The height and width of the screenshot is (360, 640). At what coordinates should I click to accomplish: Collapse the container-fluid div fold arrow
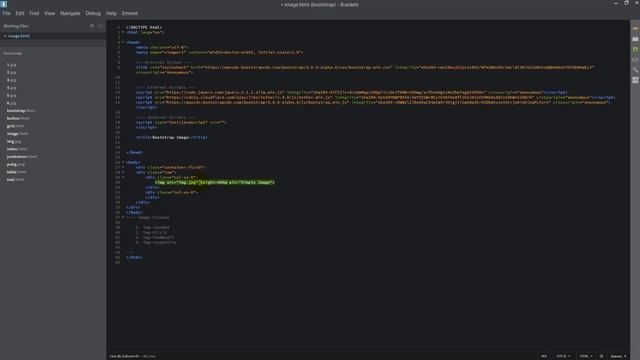[x=123, y=167]
